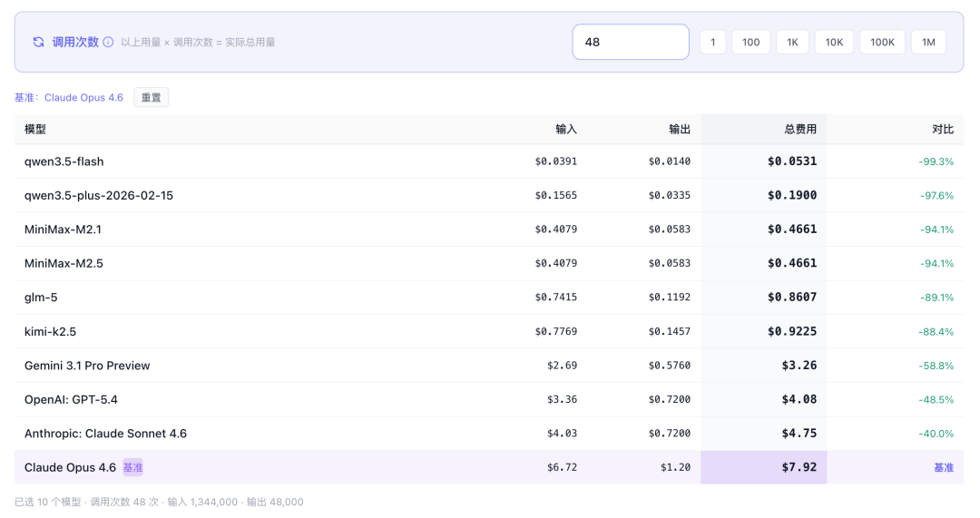Choose the 100 preset button
Screen dimensions: 980x518
point(750,42)
